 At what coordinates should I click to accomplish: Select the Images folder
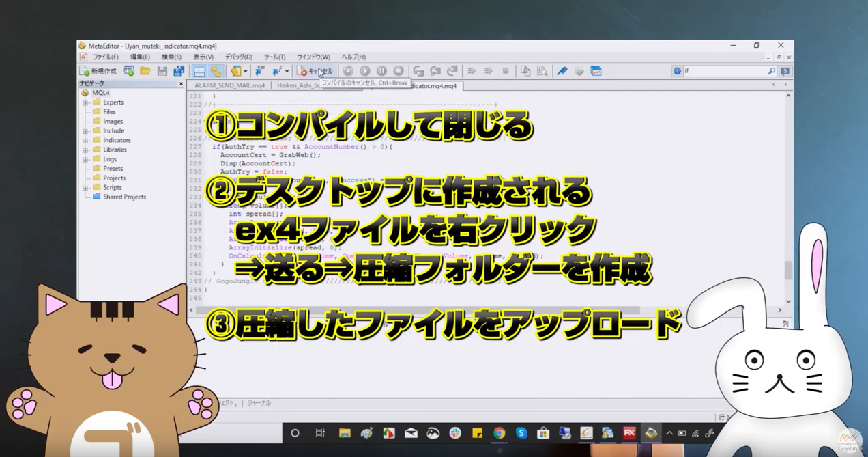[x=113, y=122]
